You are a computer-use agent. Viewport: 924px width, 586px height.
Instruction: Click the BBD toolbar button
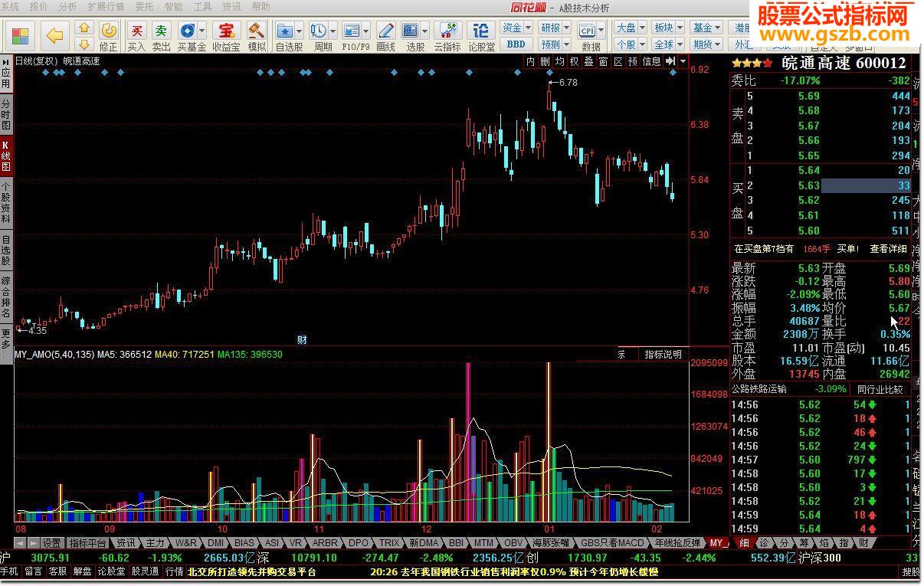[516, 44]
